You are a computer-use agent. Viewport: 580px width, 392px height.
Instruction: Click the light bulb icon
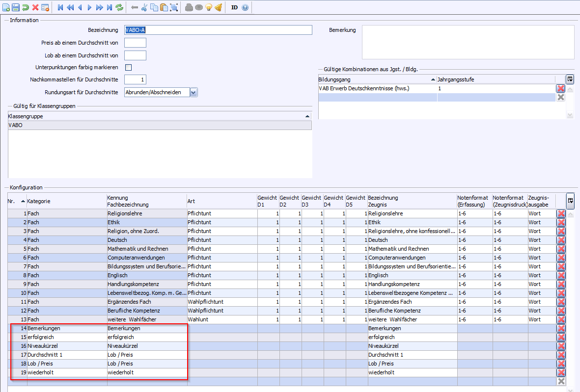tap(208, 7)
